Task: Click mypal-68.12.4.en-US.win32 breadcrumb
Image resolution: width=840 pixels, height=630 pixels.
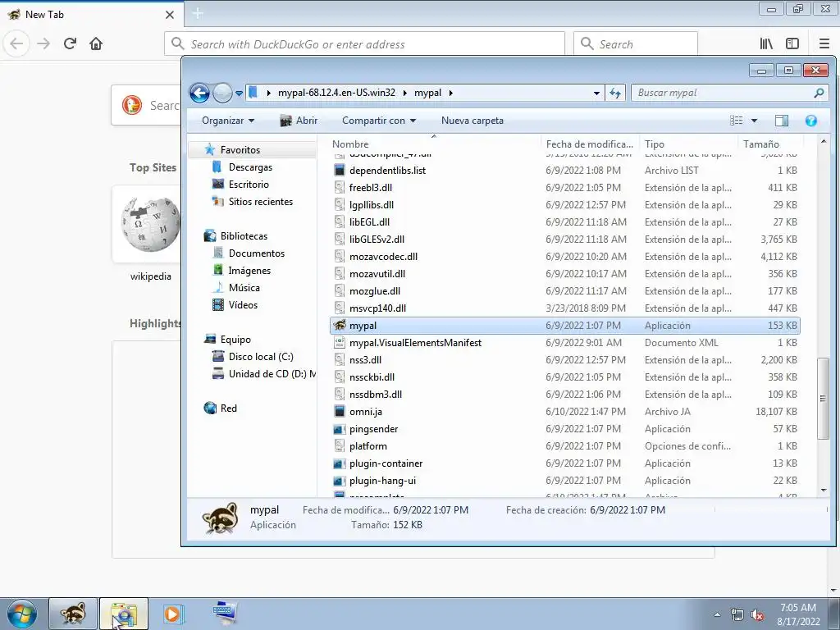Action: click(336, 93)
